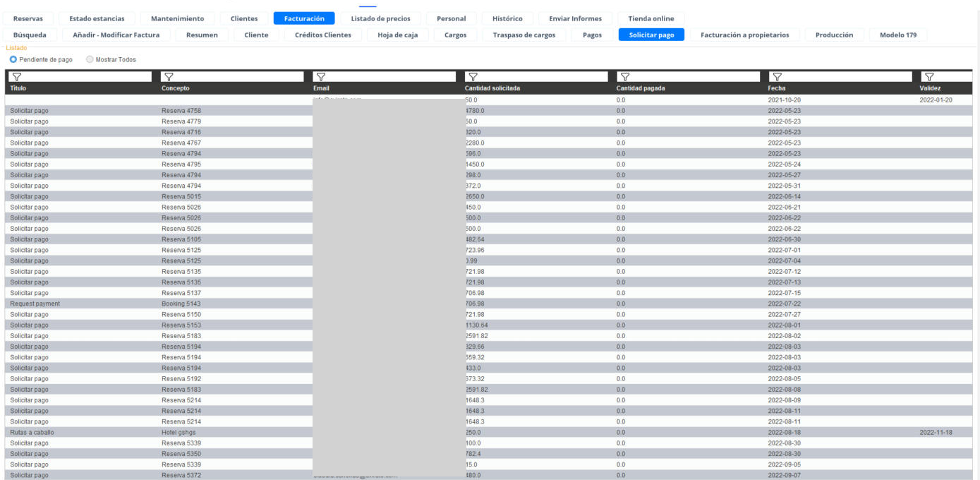Select the Reserva 4767 row
This screenshot has height=480, width=980.
point(489,143)
